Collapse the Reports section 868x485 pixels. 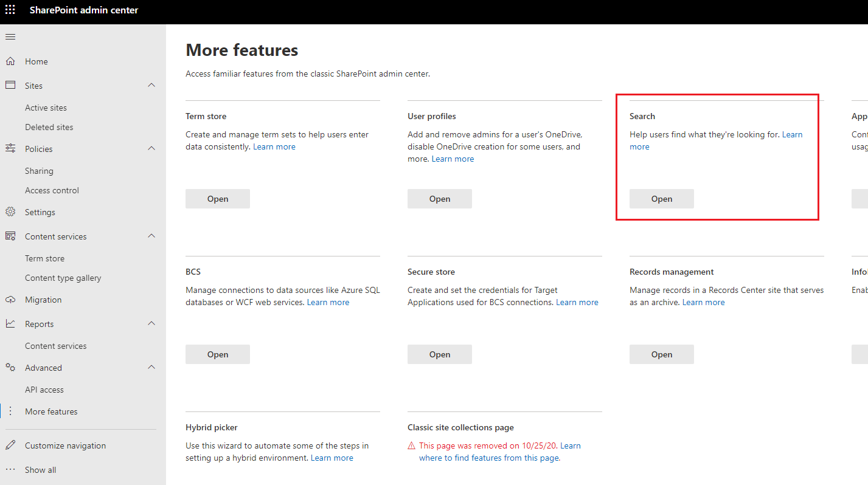tap(151, 323)
